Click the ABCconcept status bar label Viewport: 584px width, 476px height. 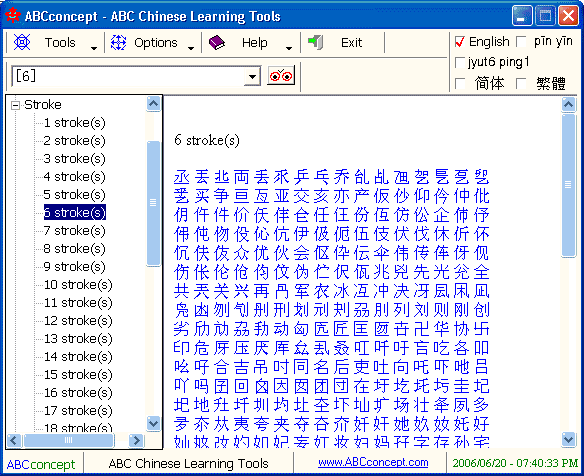pyautogui.click(x=41, y=464)
